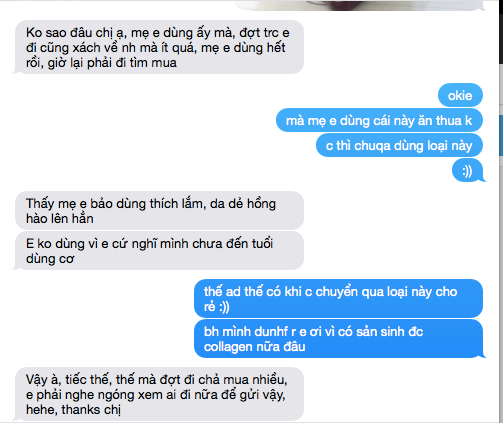Select the 'Thấy mẹ e bảo dùng thích lắm' message
Viewport: 503px width, 423px height.
click(x=159, y=211)
